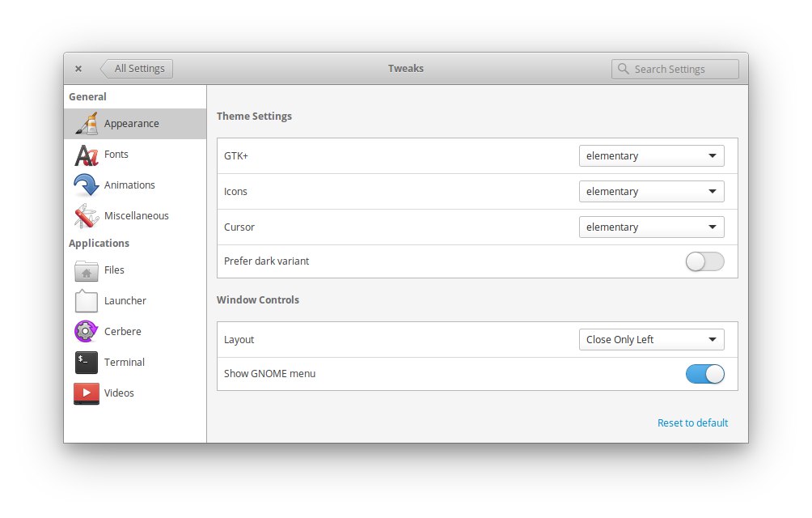812x518 pixels.
Task: Open Miscellaneous Swiss knife icon
Action: point(87,215)
